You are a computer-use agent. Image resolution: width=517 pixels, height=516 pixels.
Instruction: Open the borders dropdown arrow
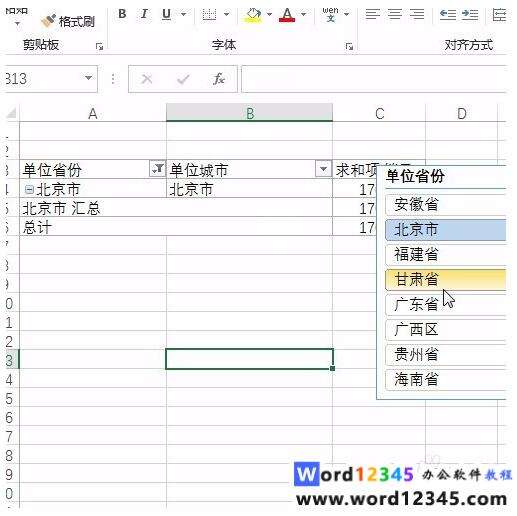click(x=227, y=14)
